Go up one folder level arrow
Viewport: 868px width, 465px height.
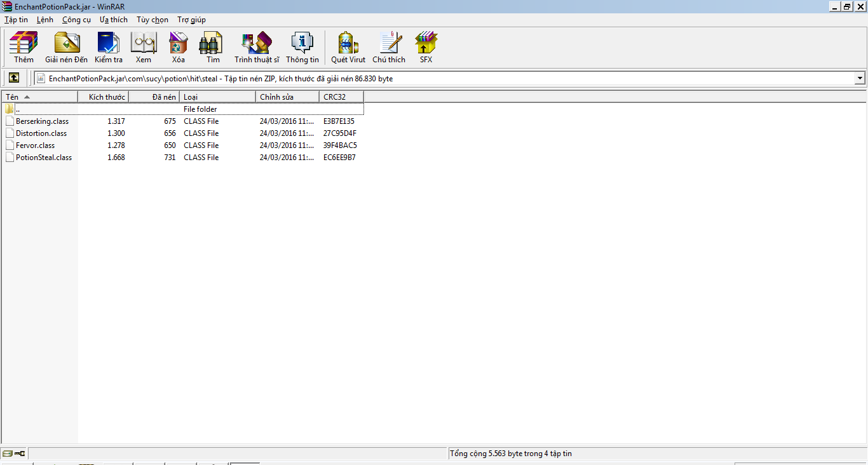coord(14,78)
